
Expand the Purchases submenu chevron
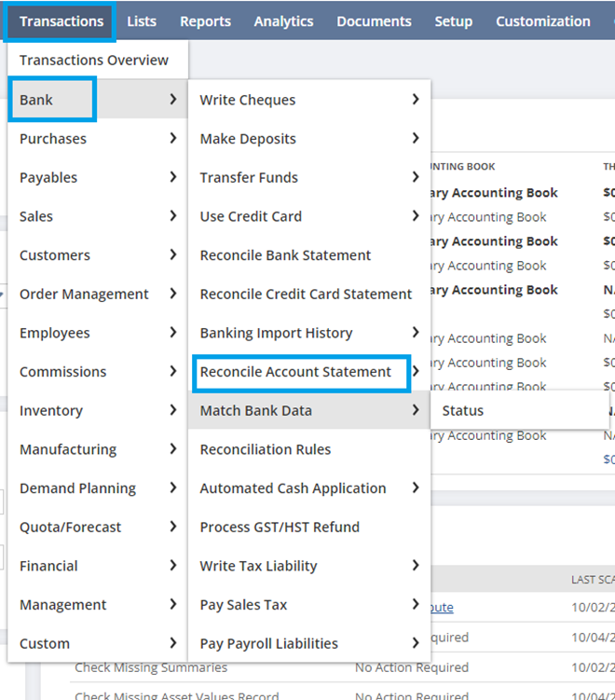(173, 139)
